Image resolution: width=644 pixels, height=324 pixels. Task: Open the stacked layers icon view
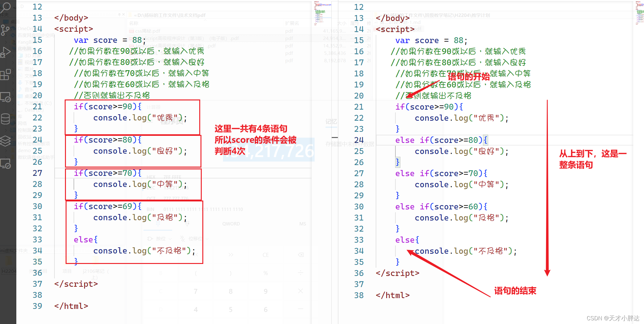tap(5, 141)
